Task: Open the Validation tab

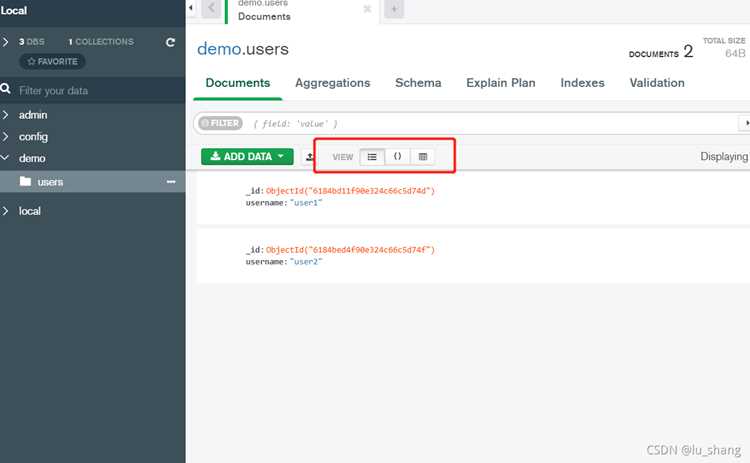Action: [x=657, y=83]
